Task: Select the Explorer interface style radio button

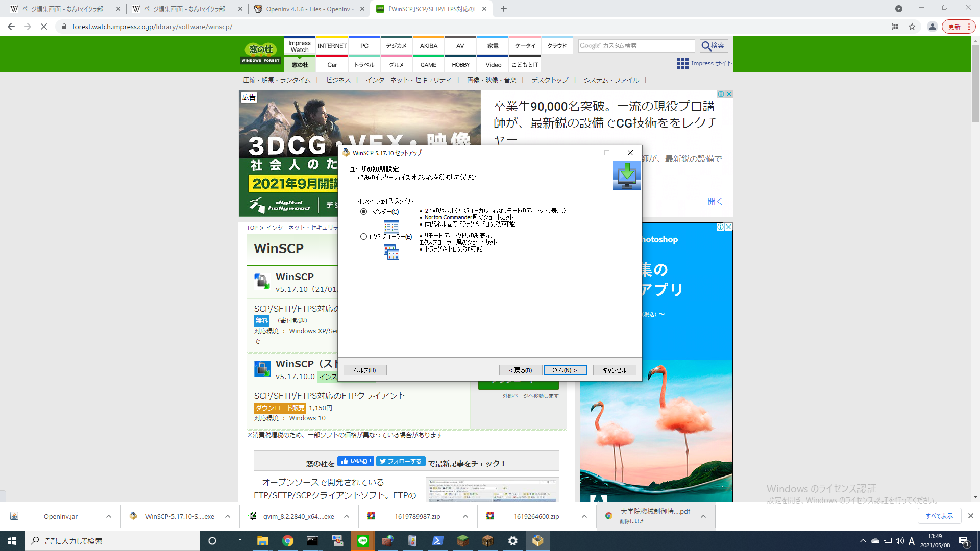Action: click(363, 237)
